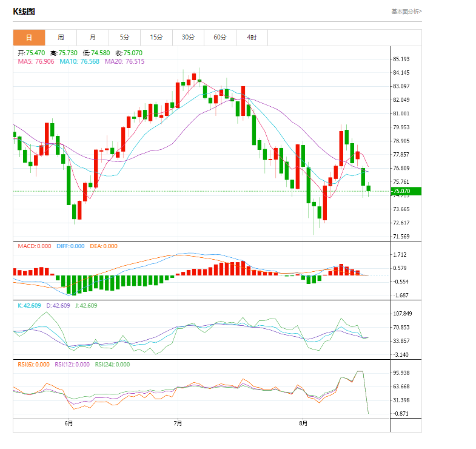Select the MA10 76.568 indicator label
Viewport: 476px width, 449px height.
[79, 61]
